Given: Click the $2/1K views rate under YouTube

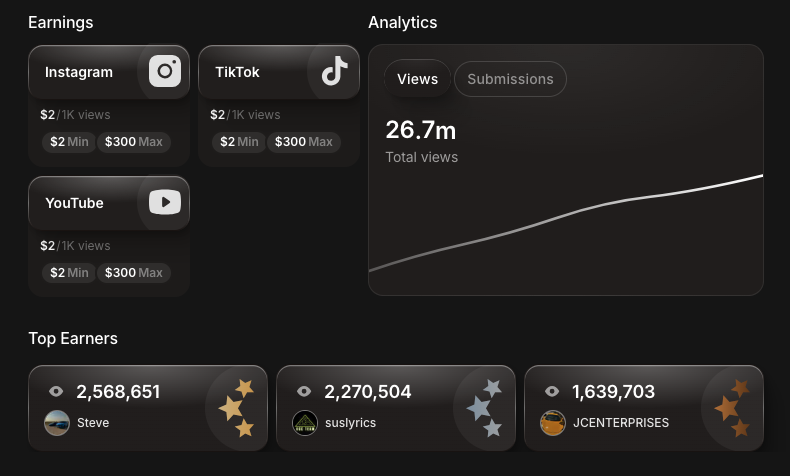Looking at the screenshot, I should tap(75, 246).
